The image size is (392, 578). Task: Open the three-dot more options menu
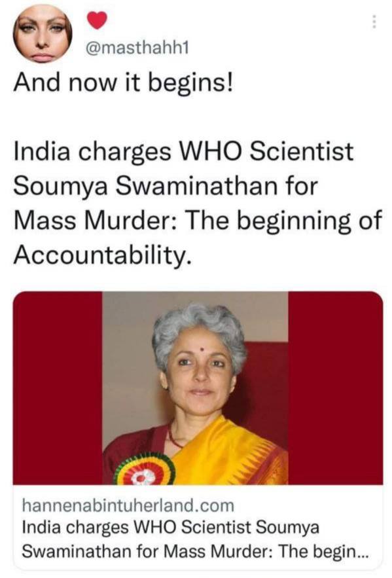click(374, 22)
